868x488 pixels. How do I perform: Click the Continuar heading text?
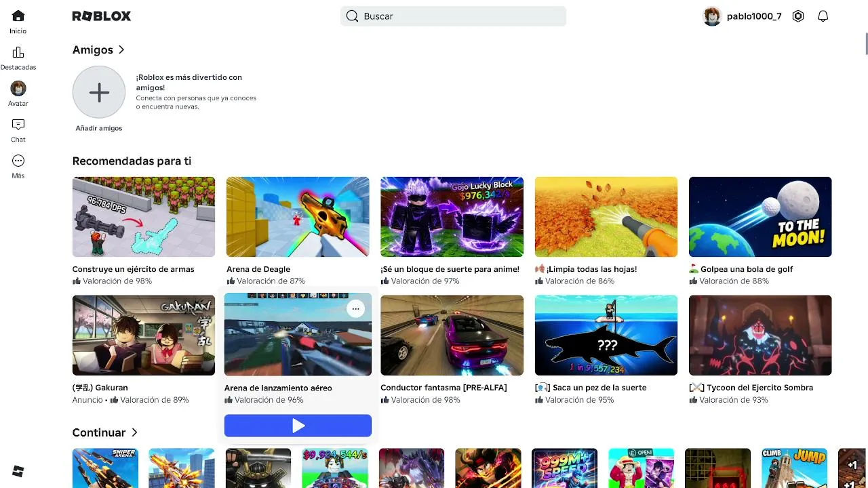99,432
